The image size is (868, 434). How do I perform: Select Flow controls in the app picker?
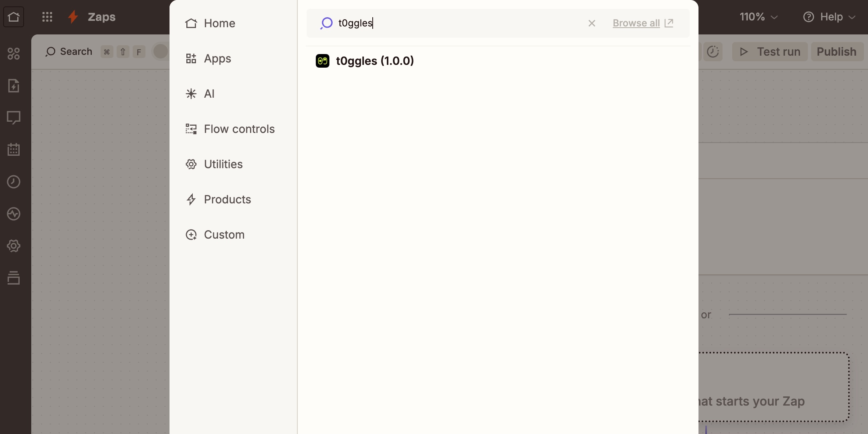[x=239, y=129]
